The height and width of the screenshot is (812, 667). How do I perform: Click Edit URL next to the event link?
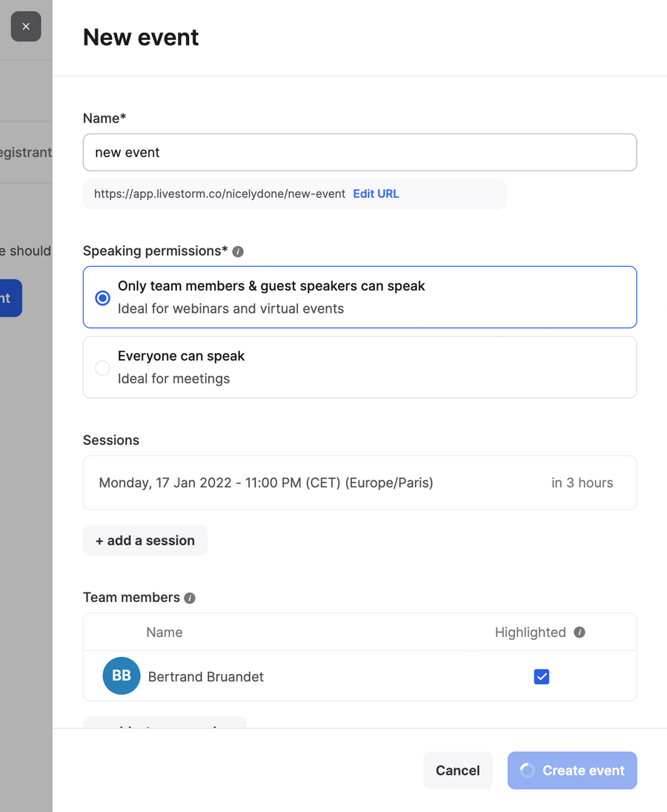pyautogui.click(x=376, y=194)
